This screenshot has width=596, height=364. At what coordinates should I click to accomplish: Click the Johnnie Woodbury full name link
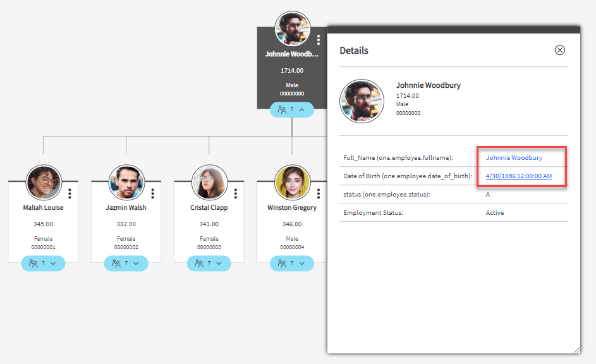pyautogui.click(x=514, y=158)
